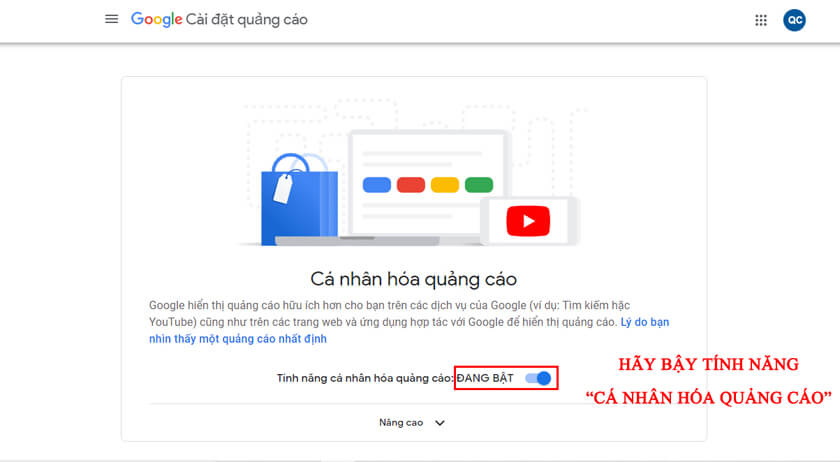The image size is (840, 462).
Task: Click the description paragraph starting "Google hiển thị"
Action: point(409,322)
